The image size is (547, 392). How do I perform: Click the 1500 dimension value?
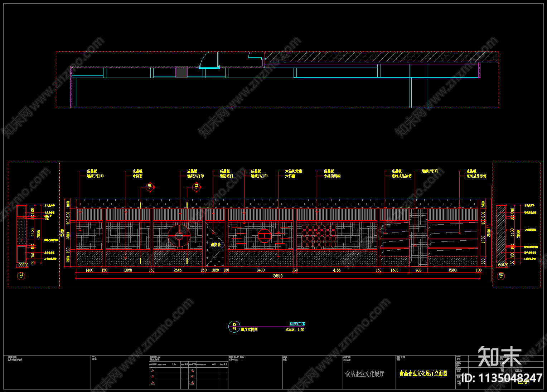[394, 270]
